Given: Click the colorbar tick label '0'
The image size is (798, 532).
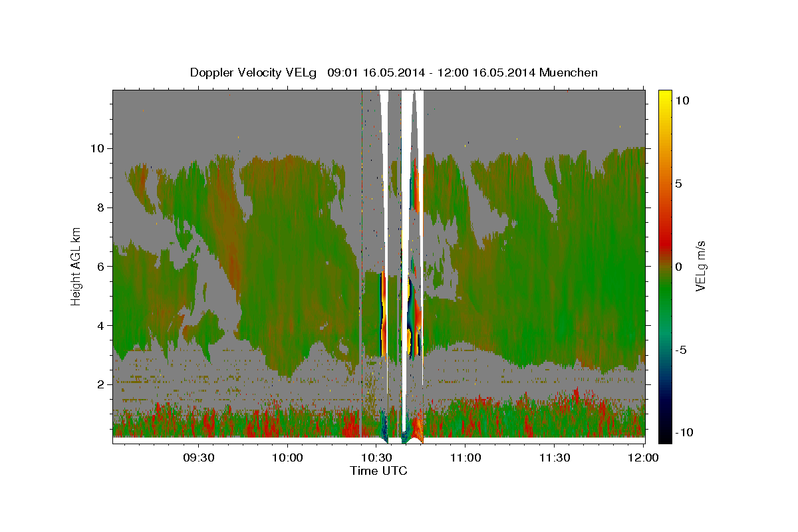Looking at the screenshot, I should coord(680,267).
